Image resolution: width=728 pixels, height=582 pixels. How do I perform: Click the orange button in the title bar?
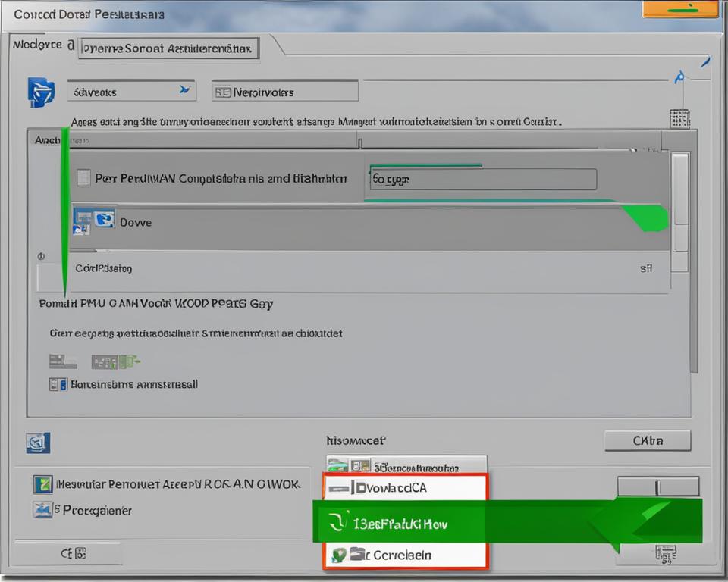681,9
